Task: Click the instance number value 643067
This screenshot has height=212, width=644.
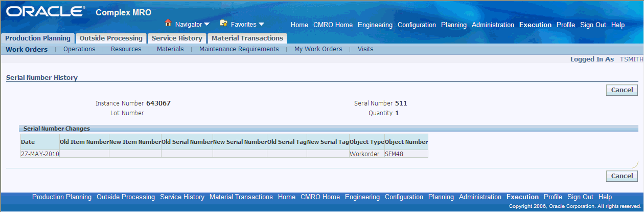Action: [158, 103]
